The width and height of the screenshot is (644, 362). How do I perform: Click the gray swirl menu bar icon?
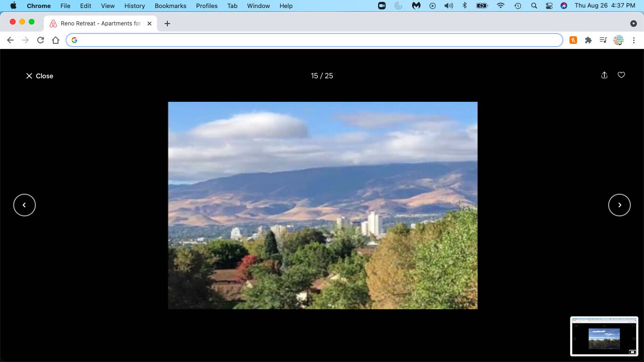399,6
